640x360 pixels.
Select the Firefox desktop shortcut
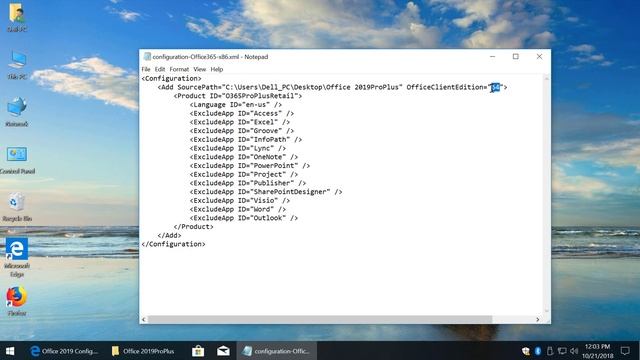pyautogui.click(x=17, y=301)
